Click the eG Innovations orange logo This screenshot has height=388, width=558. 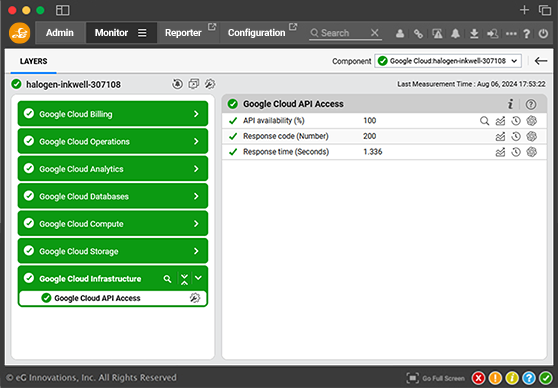[x=19, y=33]
